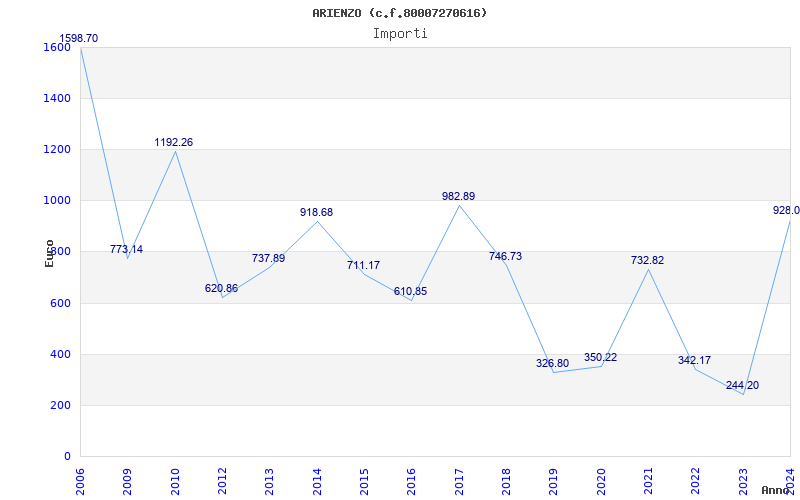800x500 pixels.
Task: Select the 610.85 data label
Action: [x=410, y=292]
